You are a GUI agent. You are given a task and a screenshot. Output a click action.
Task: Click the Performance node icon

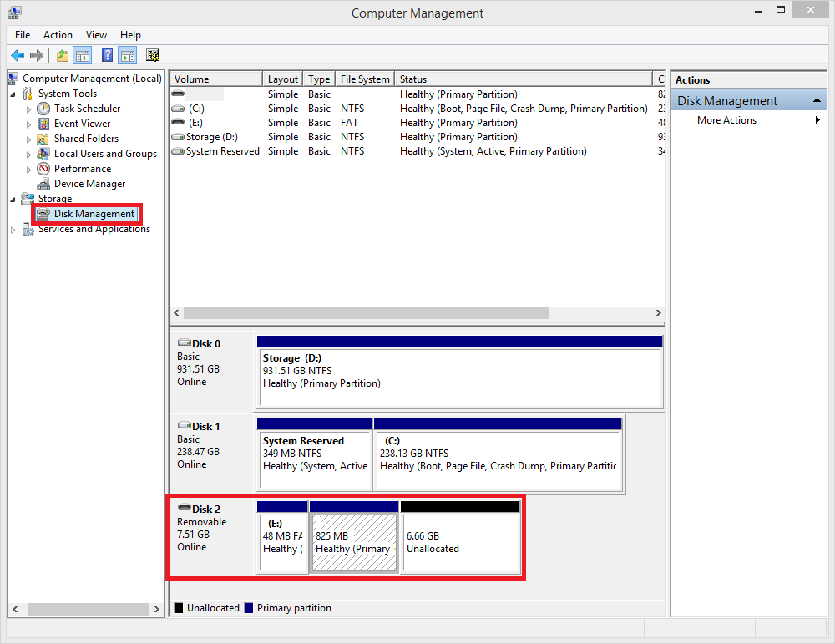coord(44,169)
